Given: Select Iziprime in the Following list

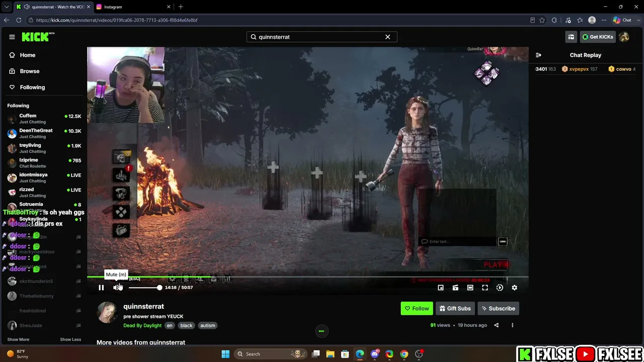Looking at the screenshot, I should tap(44, 163).
